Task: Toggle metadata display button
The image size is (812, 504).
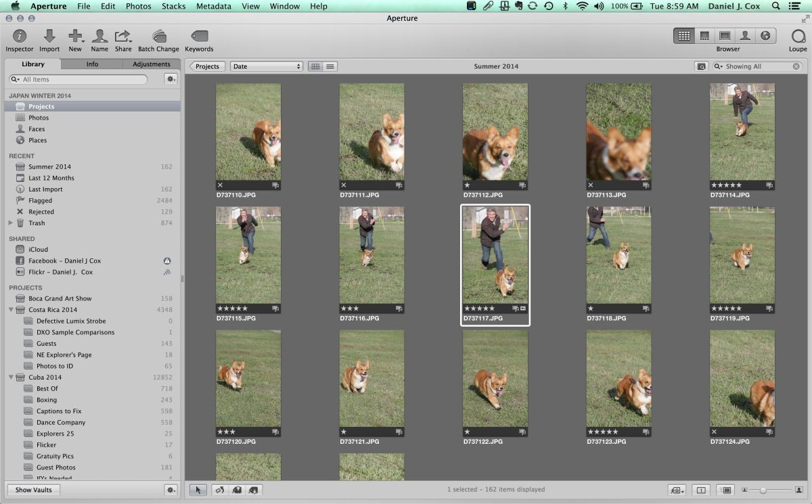Action: (725, 490)
